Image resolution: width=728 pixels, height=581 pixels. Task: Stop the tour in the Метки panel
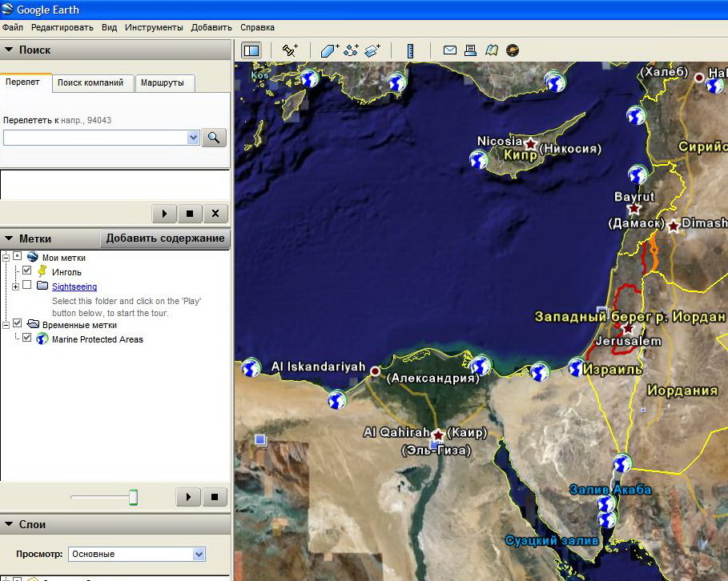pyautogui.click(x=215, y=497)
